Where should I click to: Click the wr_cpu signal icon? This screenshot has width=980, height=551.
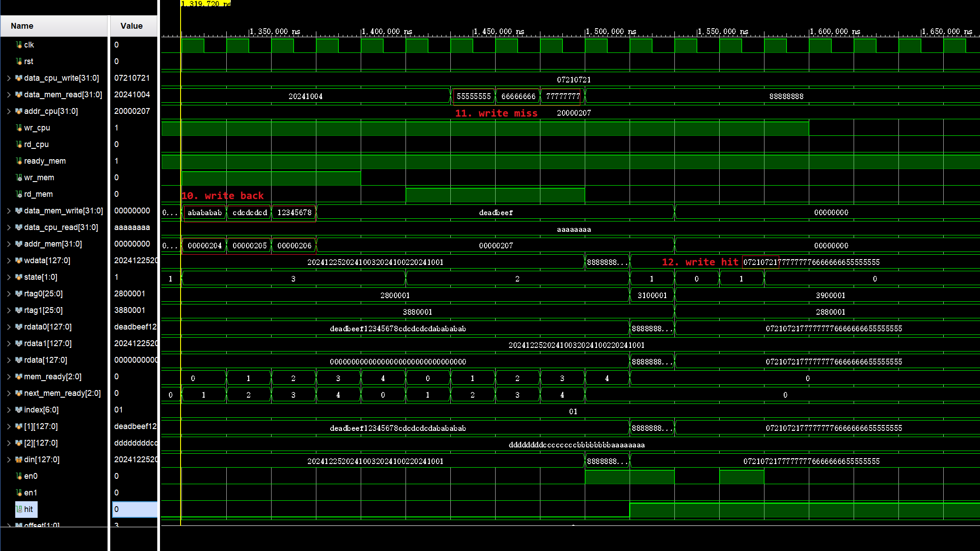pyautogui.click(x=19, y=128)
